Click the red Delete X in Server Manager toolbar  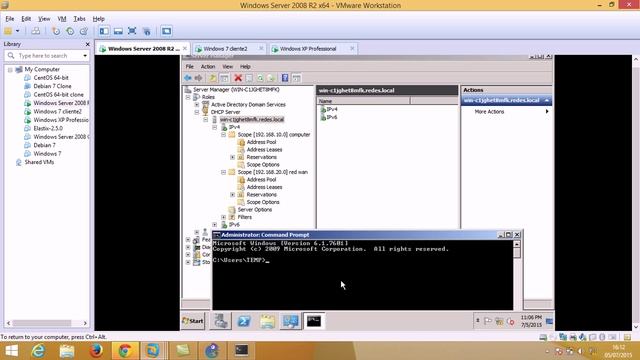click(x=238, y=78)
